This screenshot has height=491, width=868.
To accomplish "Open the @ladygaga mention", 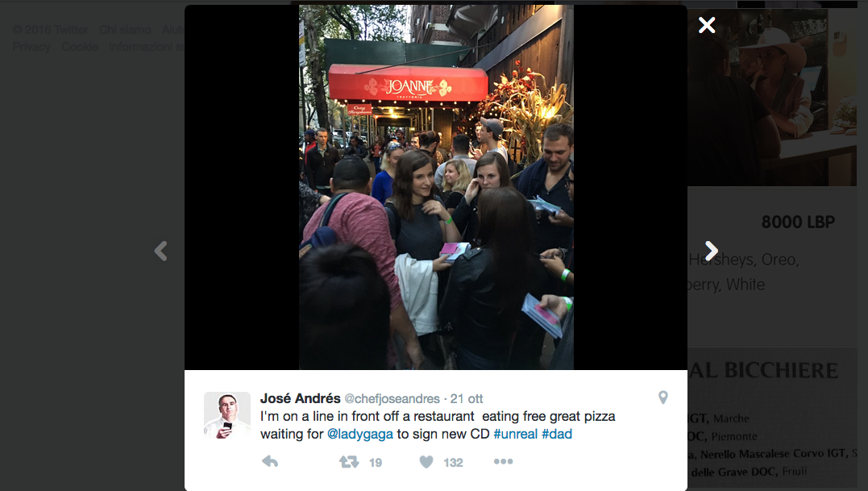I will point(359,434).
